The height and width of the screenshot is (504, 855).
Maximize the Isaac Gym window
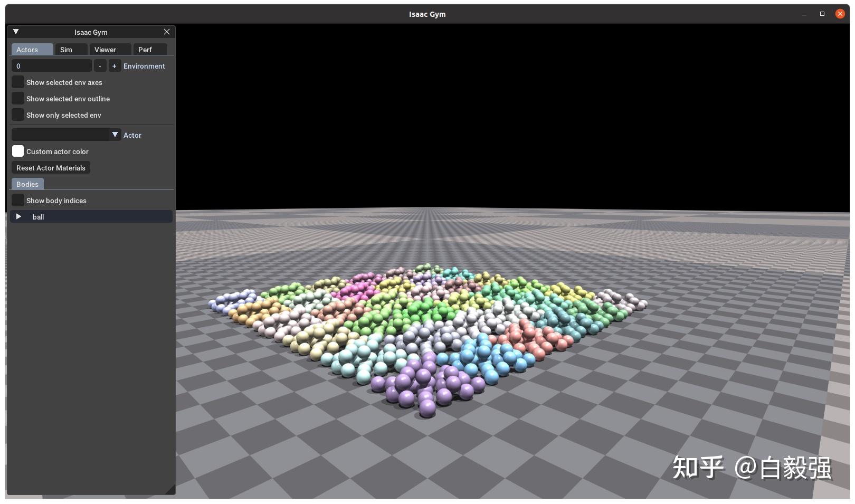pos(822,14)
